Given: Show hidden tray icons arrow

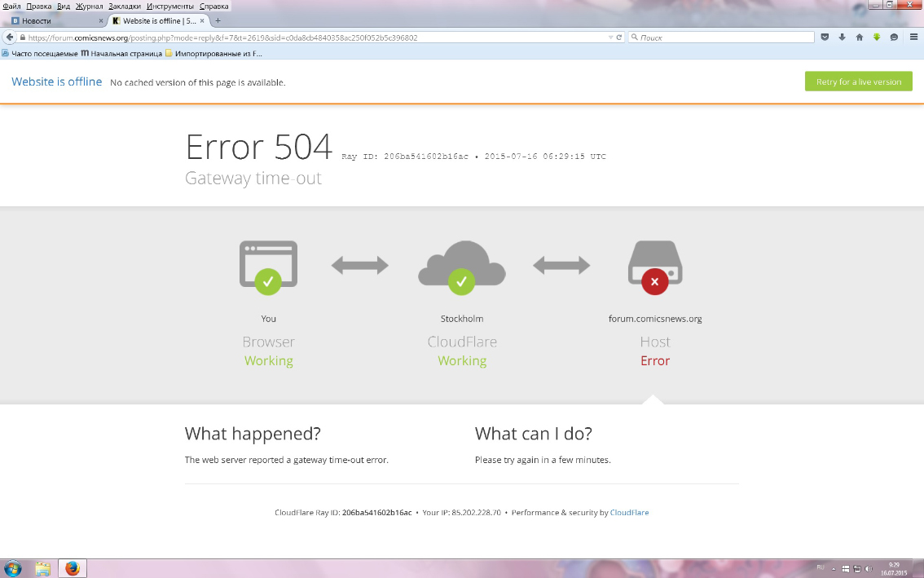Looking at the screenshot, I should tap(834, 569).
